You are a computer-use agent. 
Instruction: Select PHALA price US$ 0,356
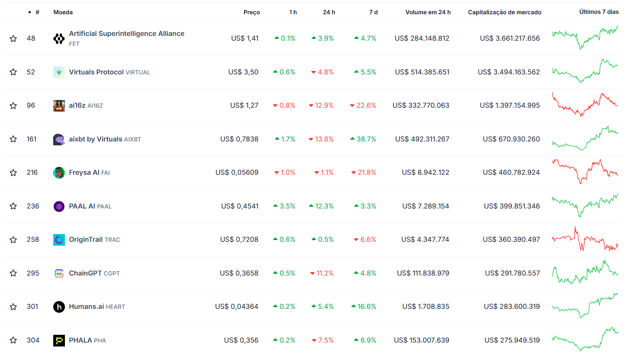[x=241, y=340]
